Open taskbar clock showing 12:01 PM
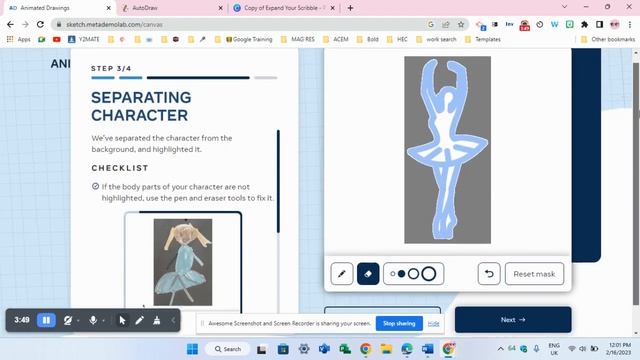Screen dimensions: 640x360 coord(619,349)
